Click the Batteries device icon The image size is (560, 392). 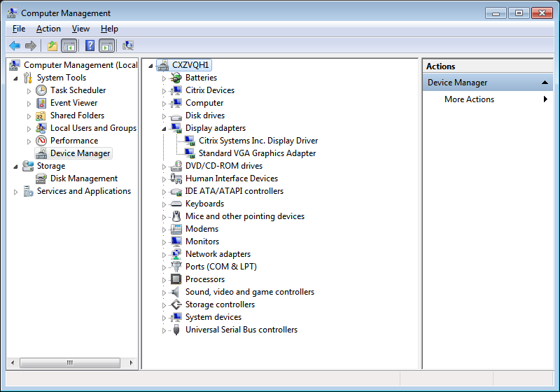[x=176, y=78]
